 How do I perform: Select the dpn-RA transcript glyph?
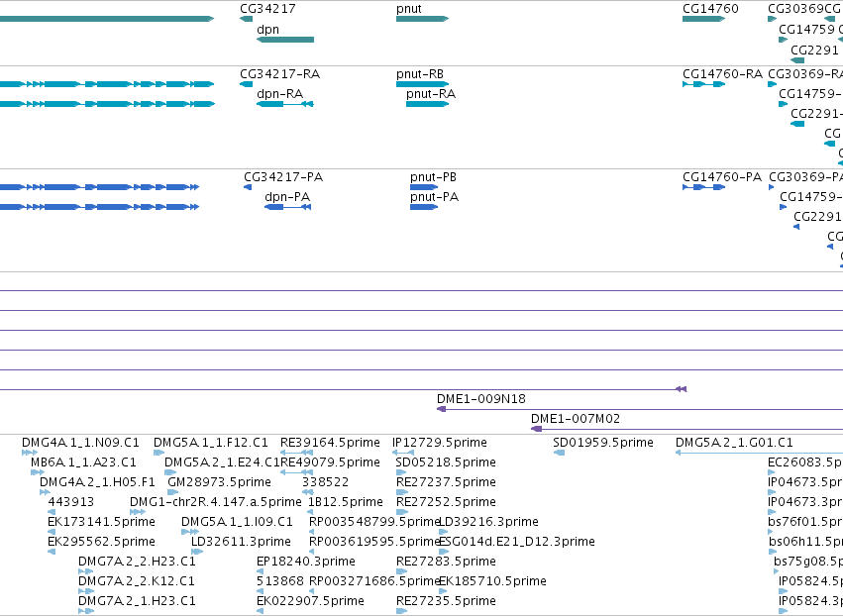[285, 104]
